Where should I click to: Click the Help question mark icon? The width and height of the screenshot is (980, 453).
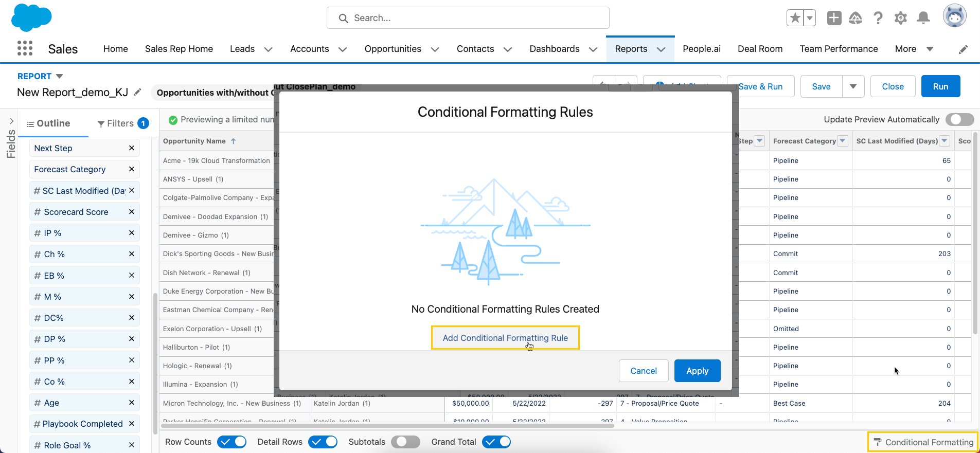878,18
